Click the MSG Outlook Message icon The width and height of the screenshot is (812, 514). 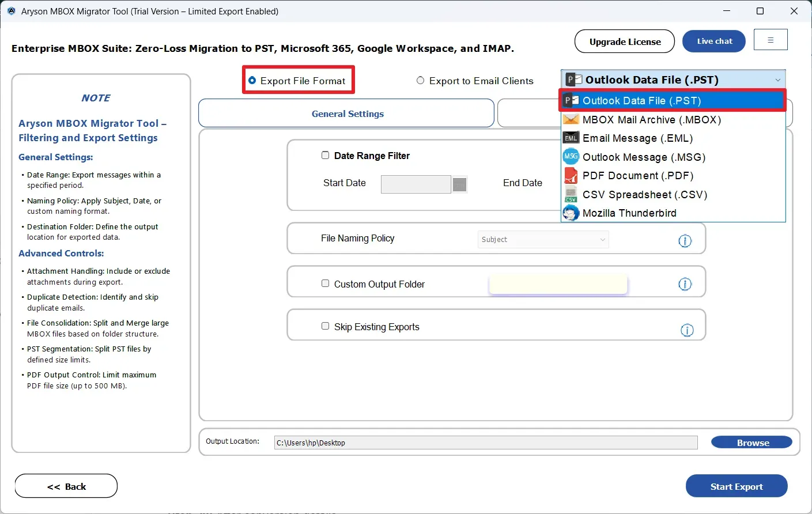coord(571,157)
